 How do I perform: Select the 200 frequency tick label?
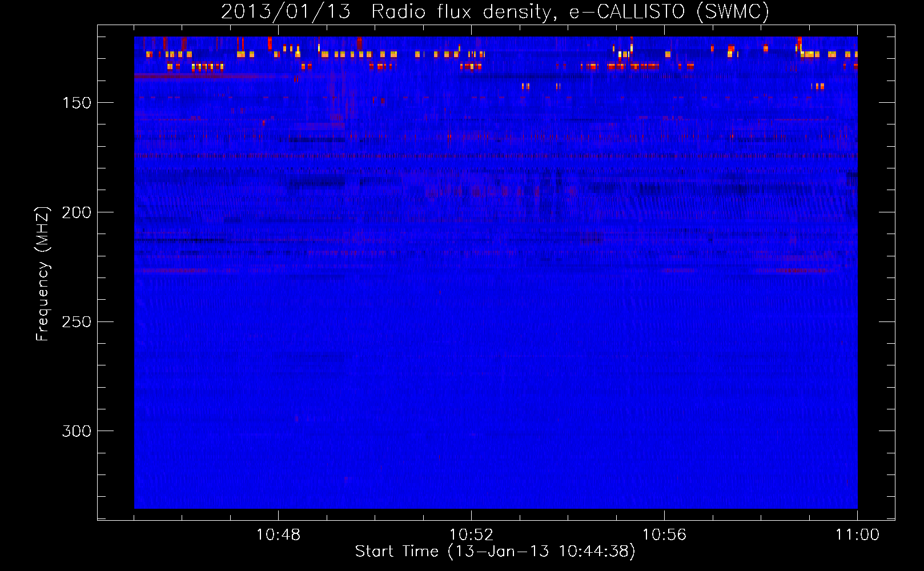77,212
